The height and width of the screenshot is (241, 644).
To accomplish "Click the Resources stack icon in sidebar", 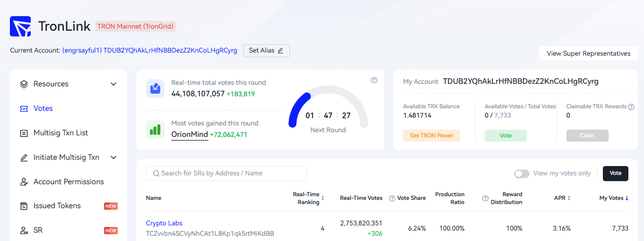I will click(x=24, y=84).
